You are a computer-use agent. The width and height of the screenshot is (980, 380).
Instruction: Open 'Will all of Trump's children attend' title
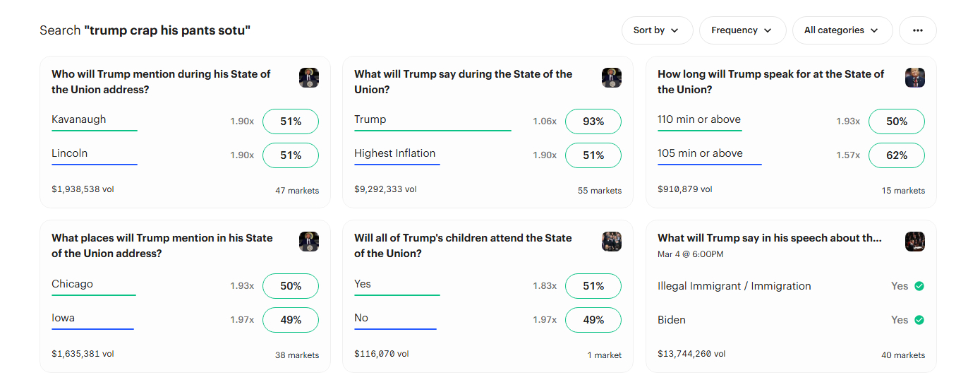(x=463, y=246)
